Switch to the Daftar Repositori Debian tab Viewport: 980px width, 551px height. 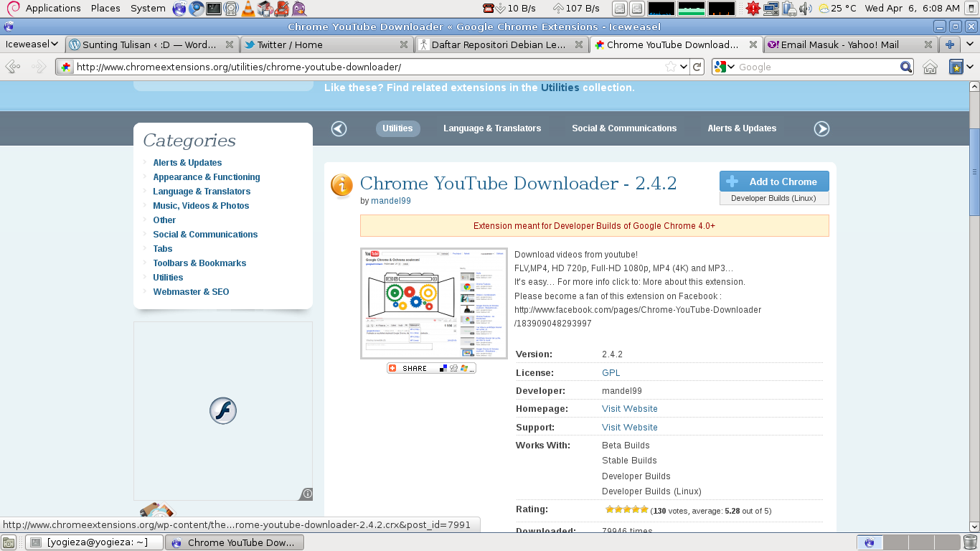pos(501,44)
